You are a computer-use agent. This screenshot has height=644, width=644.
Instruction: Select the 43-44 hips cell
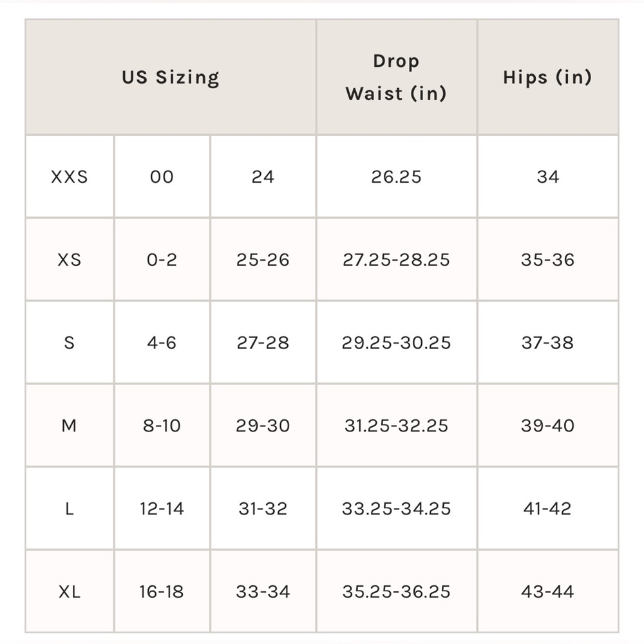pyautogui.click(x=548, y=591)
